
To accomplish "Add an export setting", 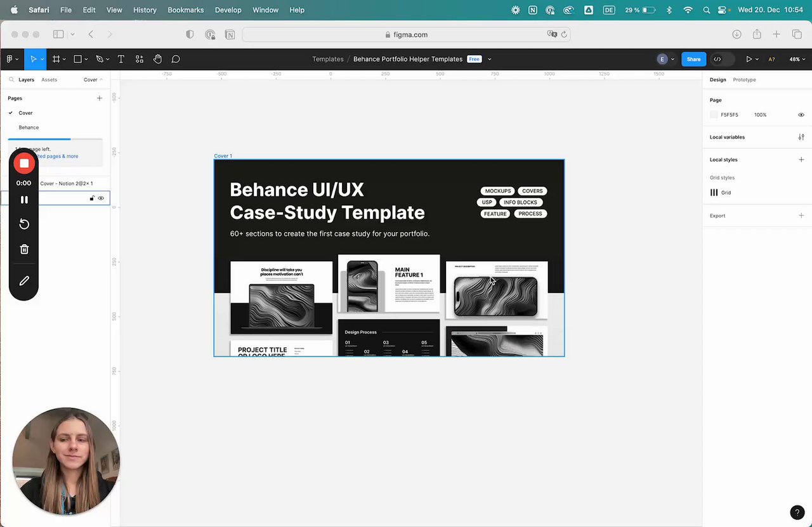I will [x=801, y=216].
